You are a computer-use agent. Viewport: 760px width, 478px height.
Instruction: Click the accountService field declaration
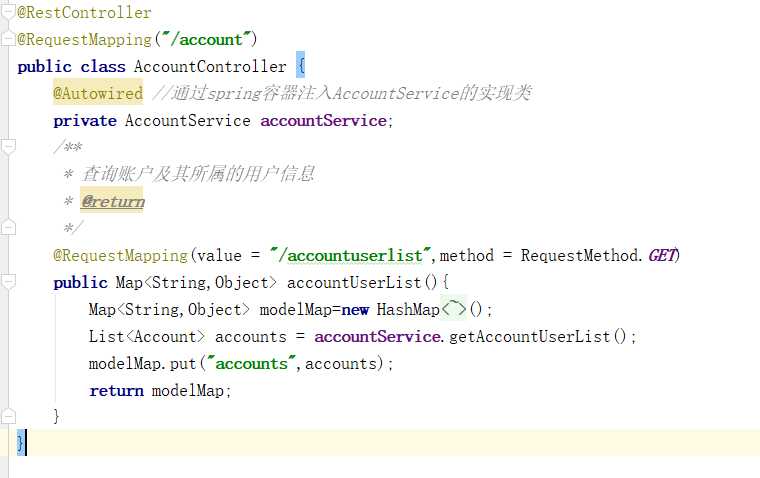(323, 120)
